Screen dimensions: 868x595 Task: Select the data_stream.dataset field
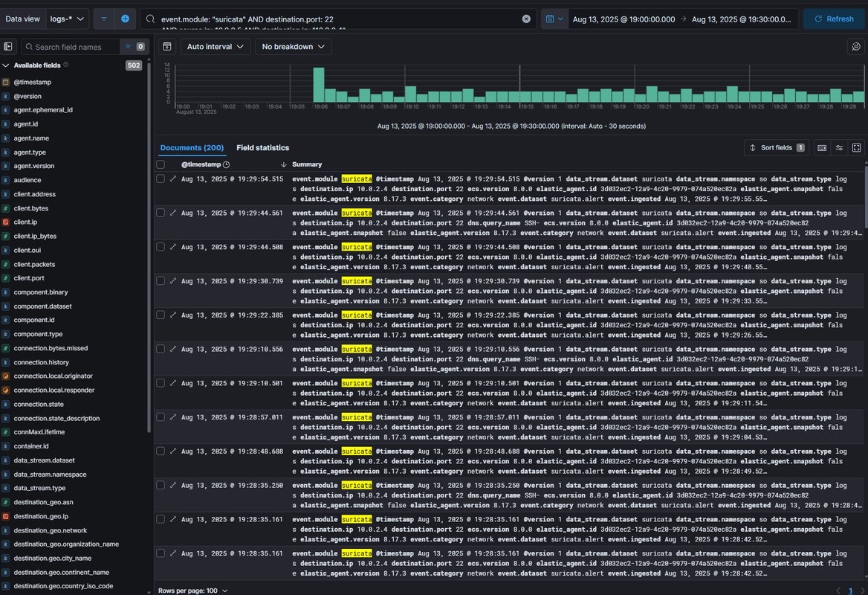pos(45,460)
